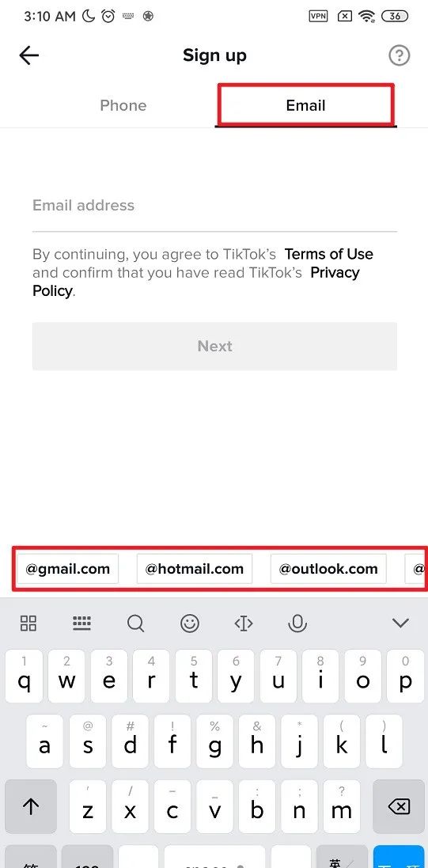Select the Email tab
428x868 pixels.
click(x=305, y=105)
